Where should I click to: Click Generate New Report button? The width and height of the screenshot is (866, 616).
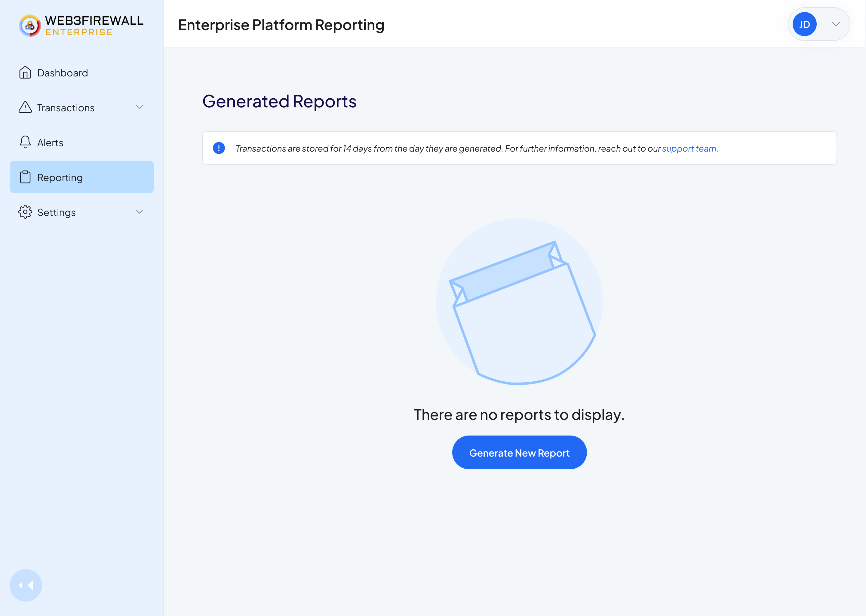pos(519,452)
